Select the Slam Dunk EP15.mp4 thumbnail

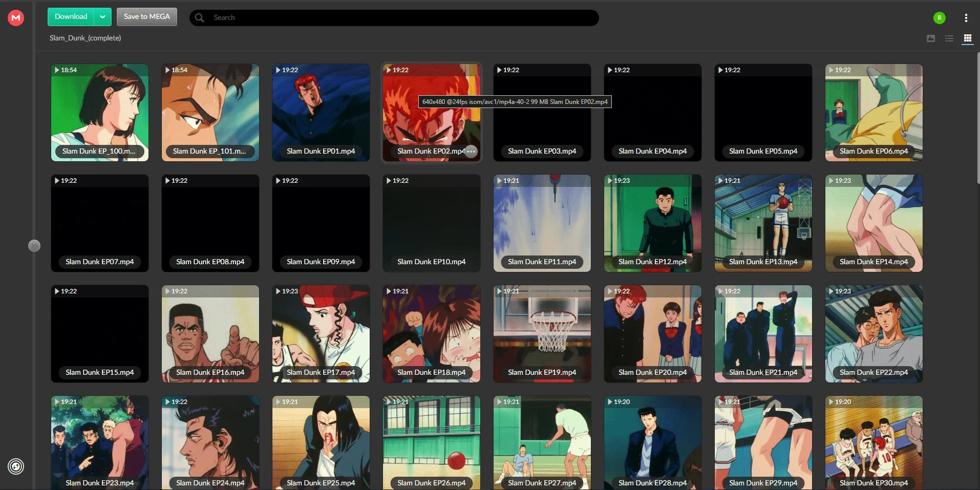click(x=100, y=334)
